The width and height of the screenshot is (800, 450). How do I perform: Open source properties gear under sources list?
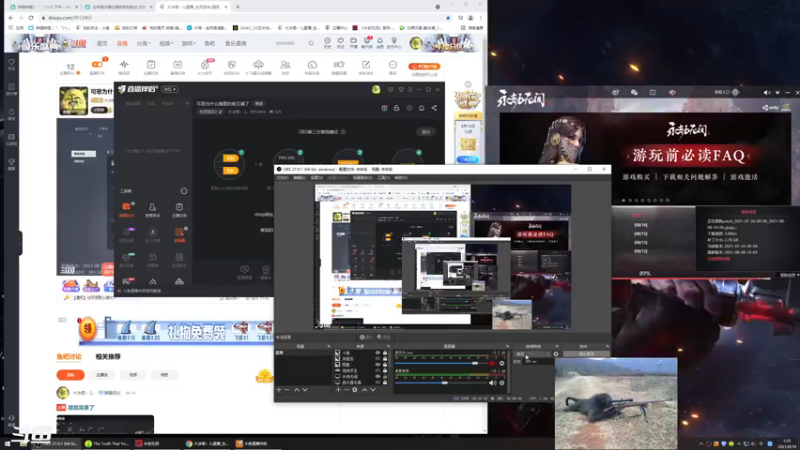pyautogui.click(x=355, y=390)
